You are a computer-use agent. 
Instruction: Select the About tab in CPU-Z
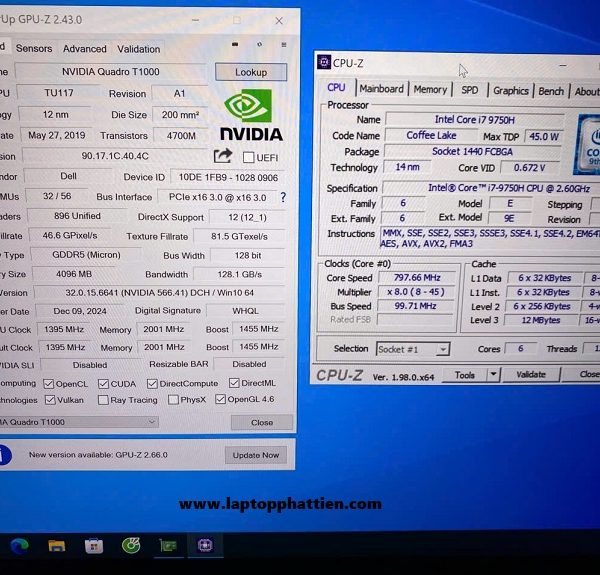[586, 91]
